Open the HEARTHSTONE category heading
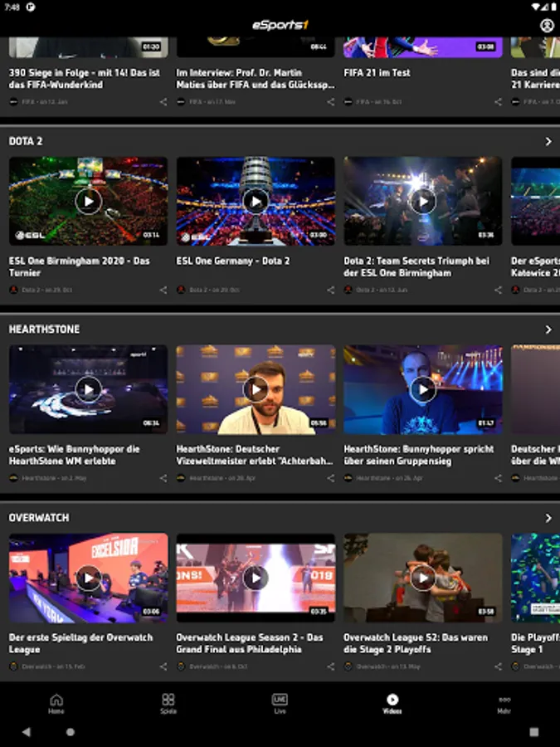Screen dimensions: 560x747 pyautogui.click(x=44, y=330)
